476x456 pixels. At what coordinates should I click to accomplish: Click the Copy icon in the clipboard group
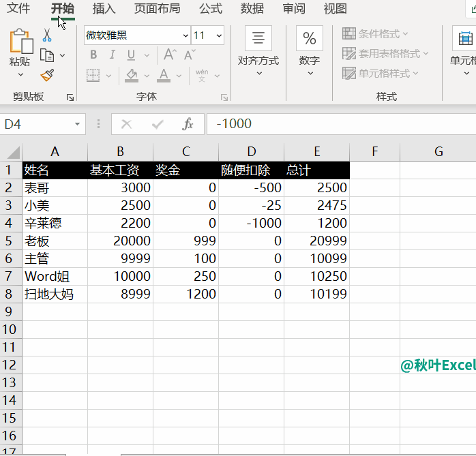(x=47, y=55)
